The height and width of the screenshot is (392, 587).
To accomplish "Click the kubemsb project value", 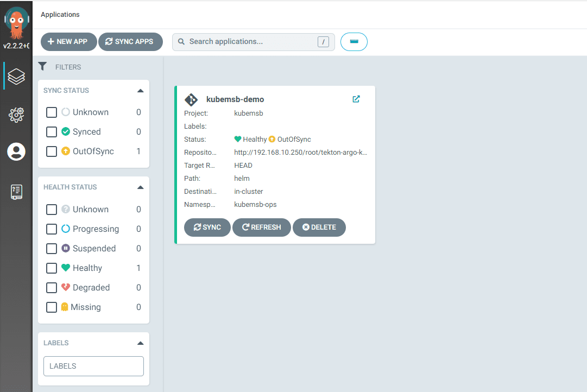I will tap(249, 113).
